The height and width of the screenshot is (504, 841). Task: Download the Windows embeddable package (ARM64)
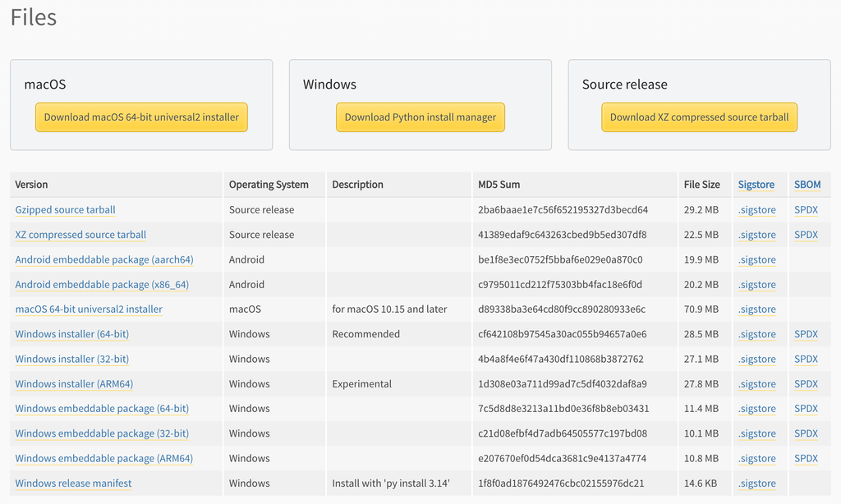103,458
